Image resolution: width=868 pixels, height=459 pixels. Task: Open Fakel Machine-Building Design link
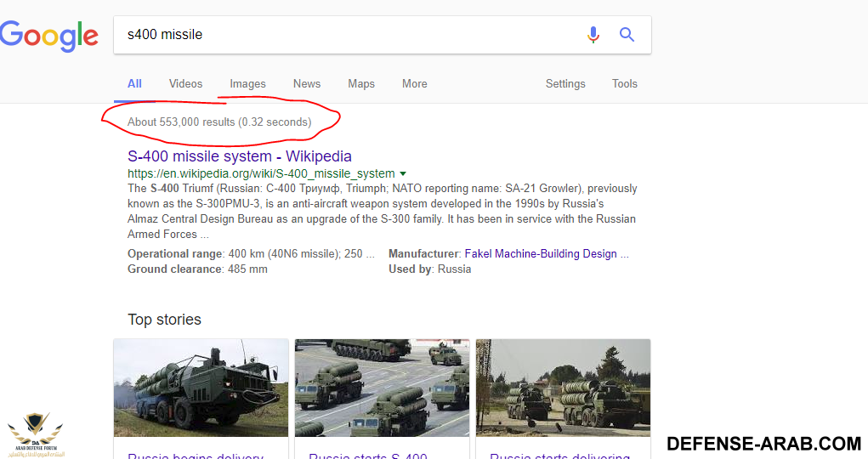[x=547, y=253]
